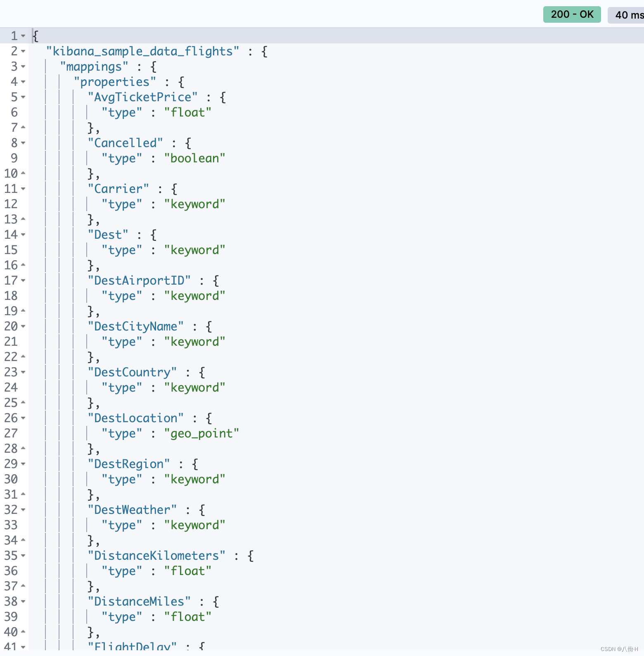
Task: Collapse the Carrier fold arrow at line 11
Action: 23,189
